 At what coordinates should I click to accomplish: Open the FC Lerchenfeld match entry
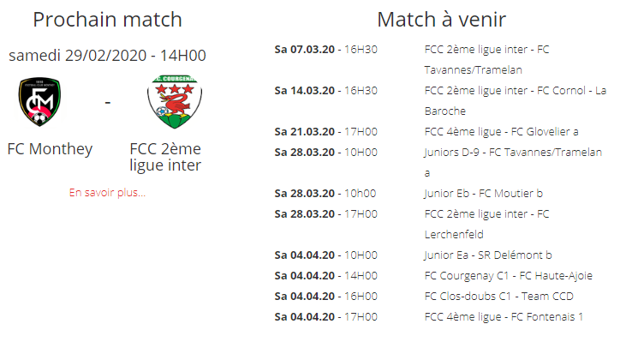pyautogui.click(x=486, y=224)
